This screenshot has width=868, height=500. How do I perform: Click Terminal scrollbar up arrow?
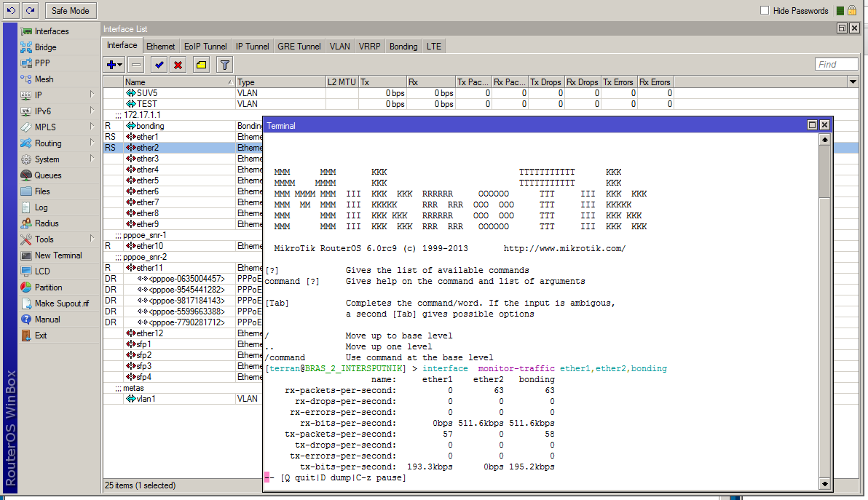click(x=825, y=140)
